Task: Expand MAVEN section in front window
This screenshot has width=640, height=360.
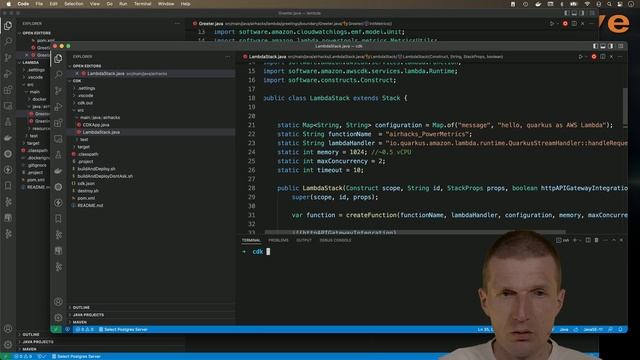Action: tap(80, 322)
